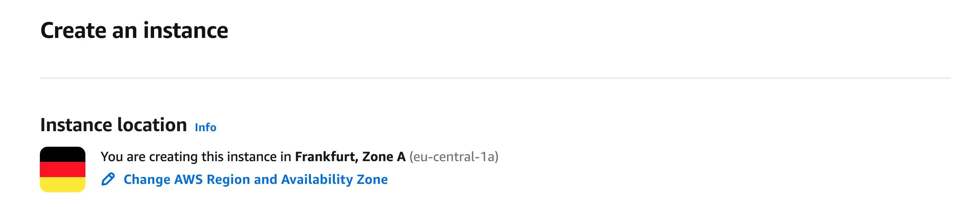The height and width of the screenshot is (207, 980).
Task: Click the horizontal divider below the title
Action: tap(495, 78)
